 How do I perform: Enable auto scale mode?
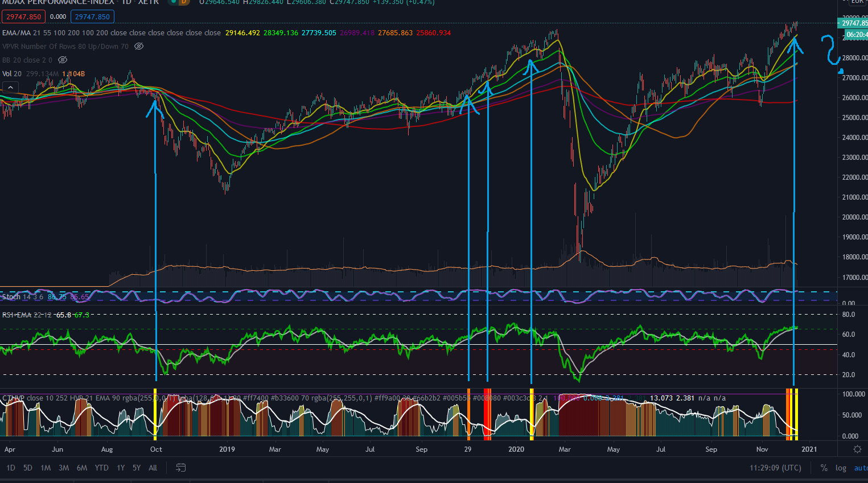click(861, 468)
